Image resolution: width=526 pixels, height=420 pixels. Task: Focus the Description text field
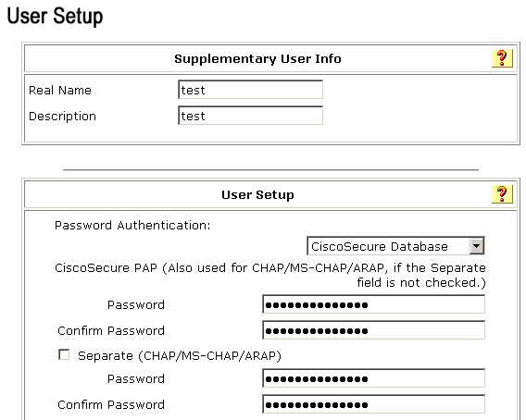[x=251, y=116]
